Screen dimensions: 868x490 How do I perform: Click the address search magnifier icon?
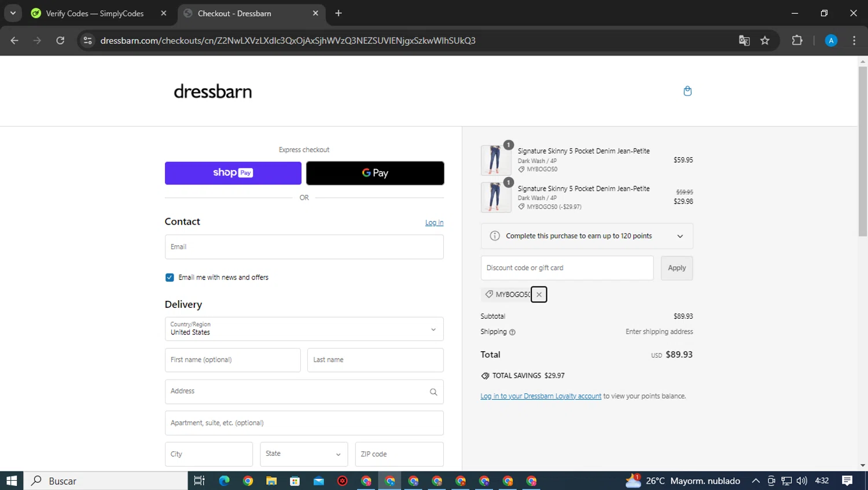[x=433, y=392]
